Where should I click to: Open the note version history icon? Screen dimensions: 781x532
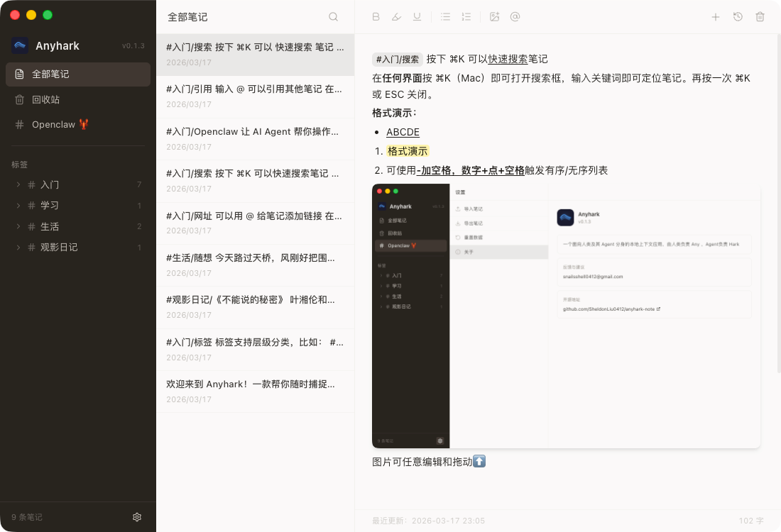tap(738, 17)
